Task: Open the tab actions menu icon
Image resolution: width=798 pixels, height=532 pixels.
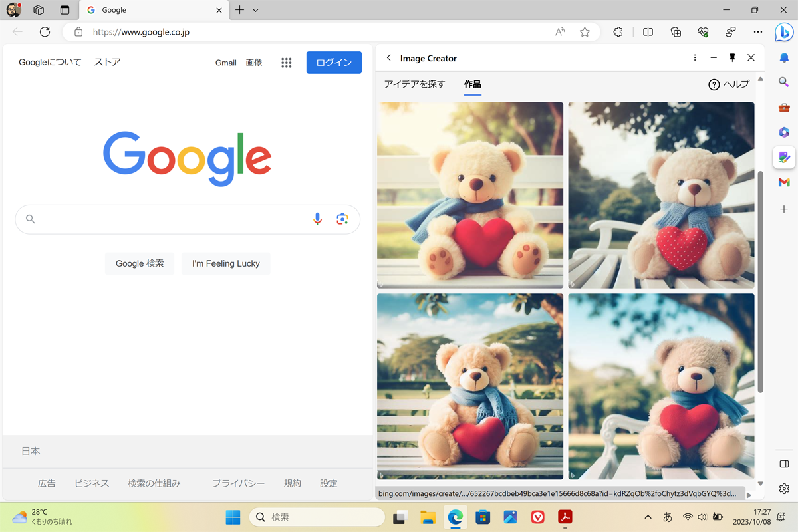Action: pos(65,10)
